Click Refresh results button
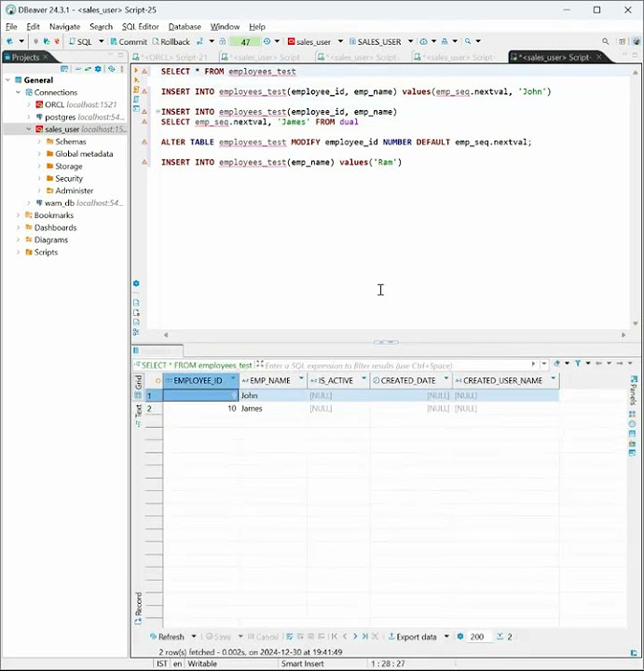The image size is (644, 671). click(x=168, y=637)
